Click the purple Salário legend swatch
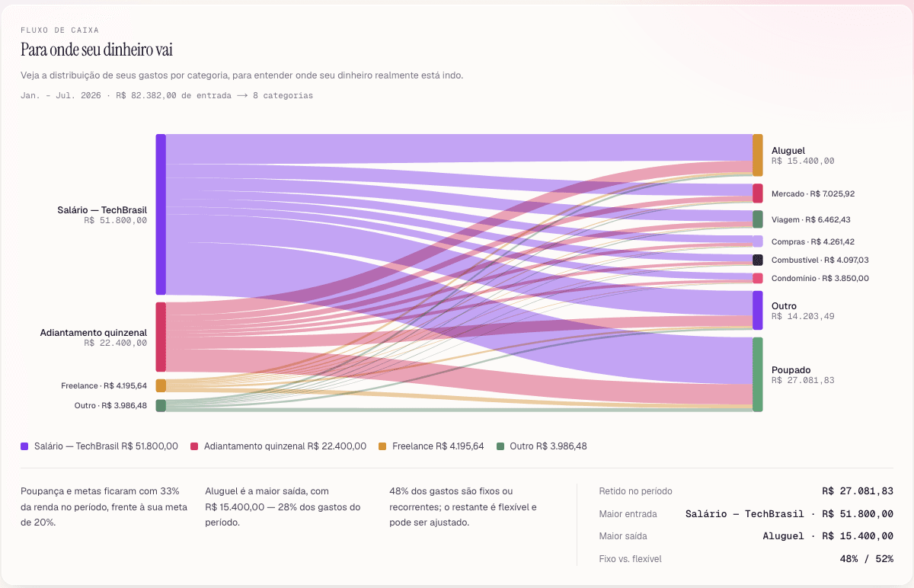914x588 pixels. pos(24,446)
